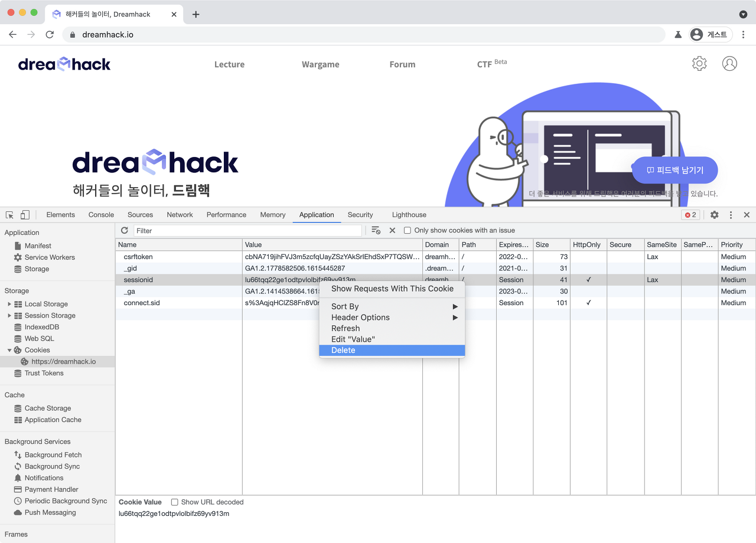
Task: Click the 게스트 profile button
Action: 711,35
